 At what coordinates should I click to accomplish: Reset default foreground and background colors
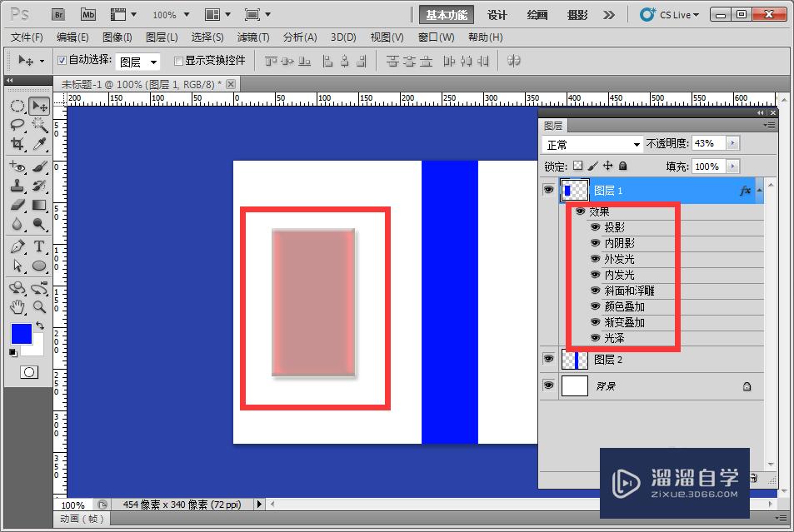coord(13,353)
